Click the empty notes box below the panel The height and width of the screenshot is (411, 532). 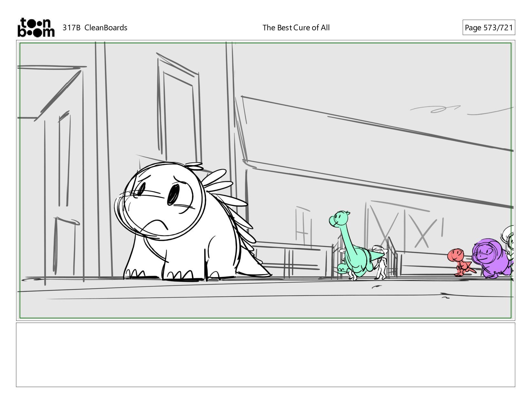click(266, 355)
